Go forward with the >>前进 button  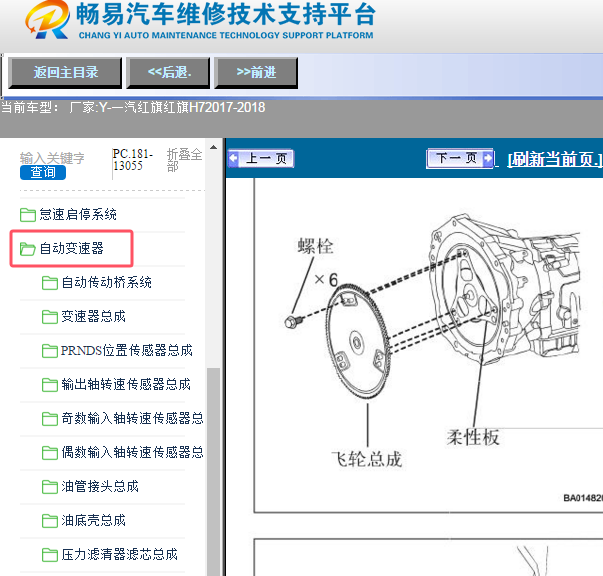coord(256,72)
